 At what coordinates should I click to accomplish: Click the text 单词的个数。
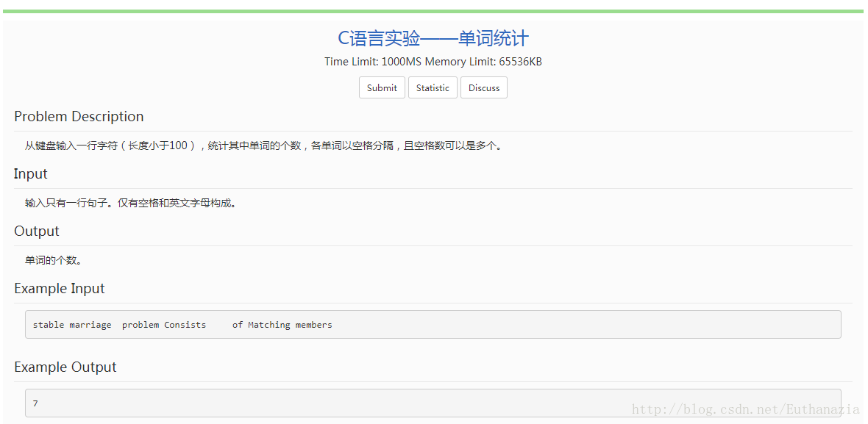54,260
